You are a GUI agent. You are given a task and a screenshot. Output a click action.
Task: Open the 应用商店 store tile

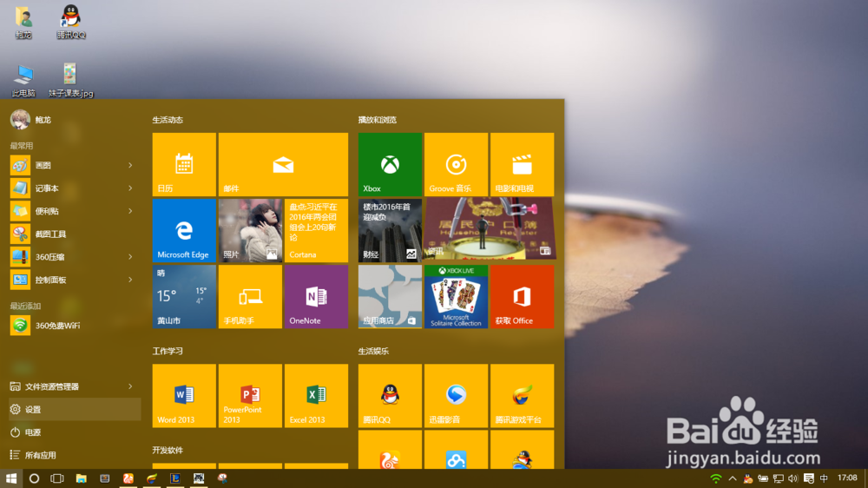pos(390,297)
